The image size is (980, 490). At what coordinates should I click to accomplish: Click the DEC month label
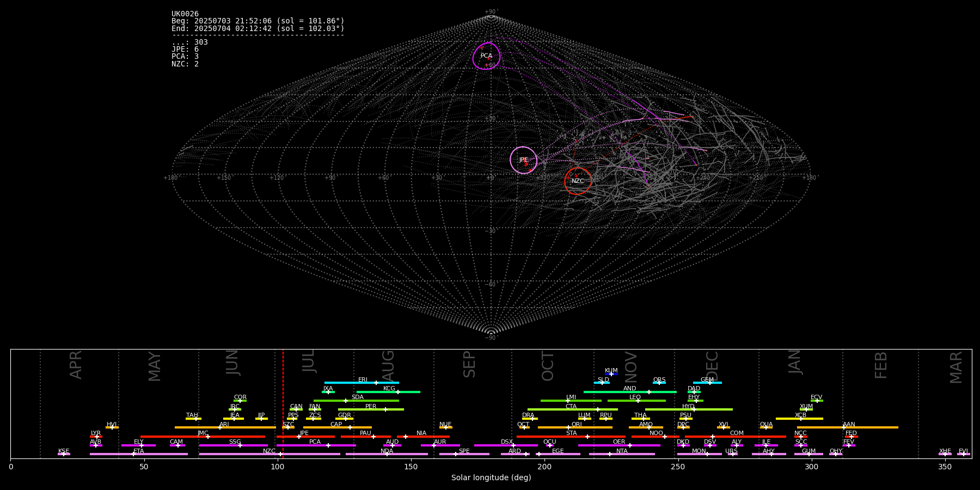click(x=712, y=366)
